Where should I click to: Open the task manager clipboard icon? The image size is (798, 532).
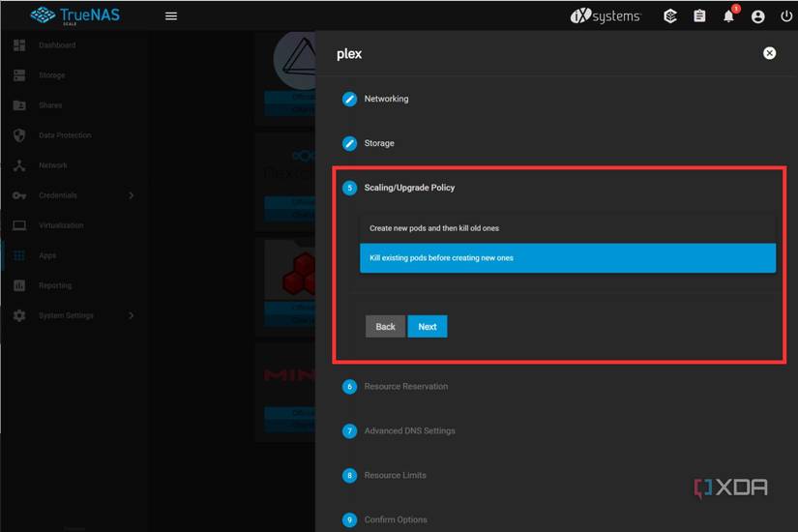click(699, 16)
